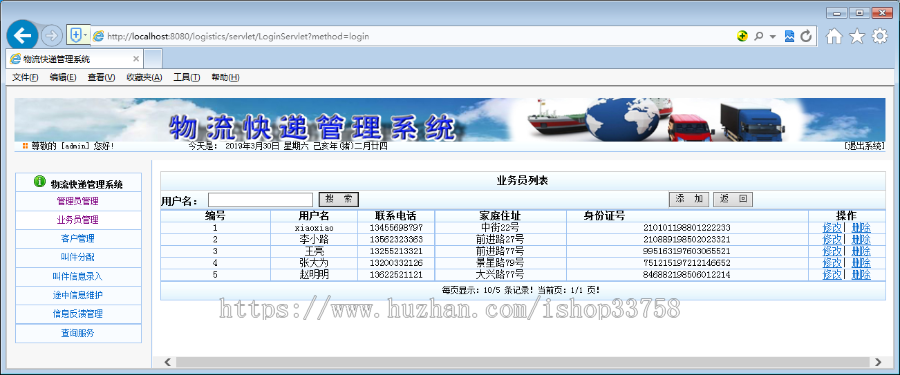The width and height of the screenshot is (900, 375).
Task: Click 修改 for 王亮
Action: point(832,251)
